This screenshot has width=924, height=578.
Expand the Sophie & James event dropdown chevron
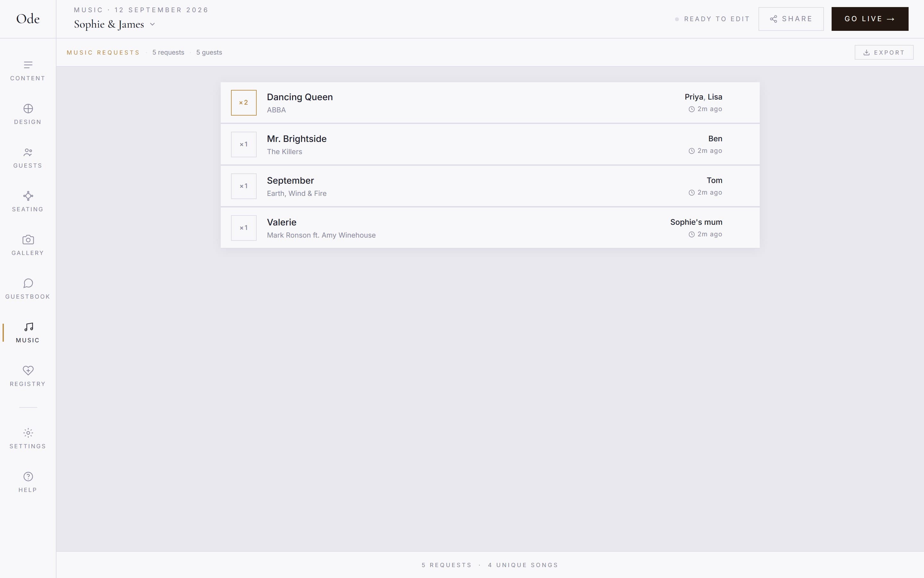click(152, 24)
